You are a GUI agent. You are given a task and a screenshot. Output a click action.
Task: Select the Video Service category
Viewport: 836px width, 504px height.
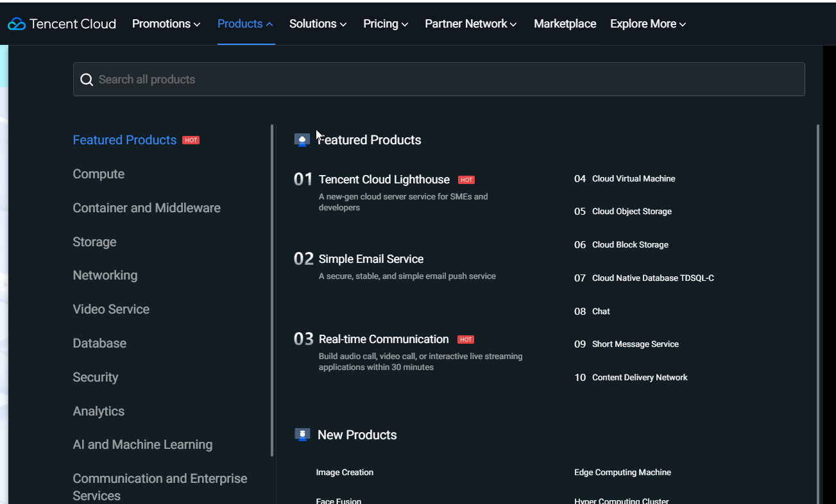click(x=111, y=309)
